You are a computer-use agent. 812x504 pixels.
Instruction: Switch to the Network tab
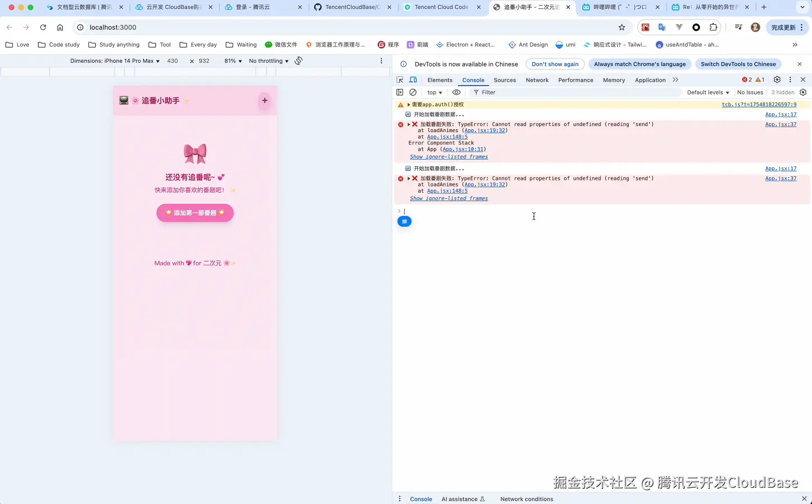(536, 80)
